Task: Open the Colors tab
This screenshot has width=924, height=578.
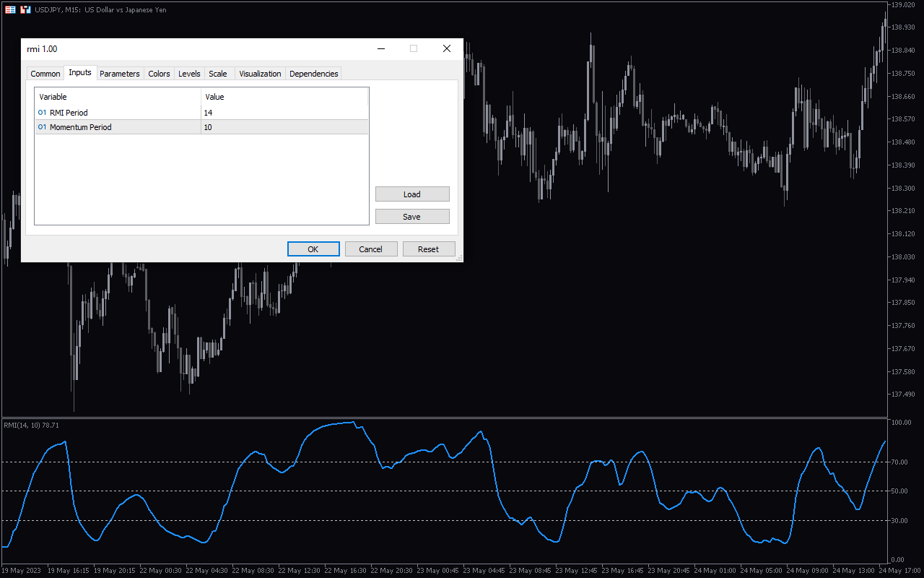Action: tap(159, 74)
